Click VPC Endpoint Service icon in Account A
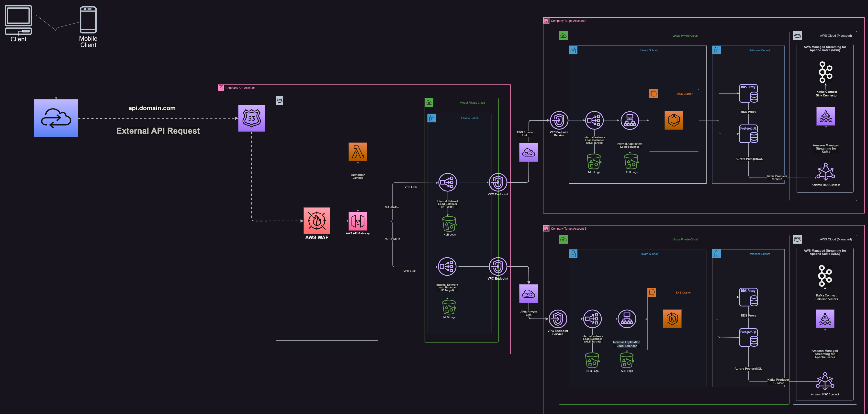The image size is (868, 414). click(x=559, y=120)
